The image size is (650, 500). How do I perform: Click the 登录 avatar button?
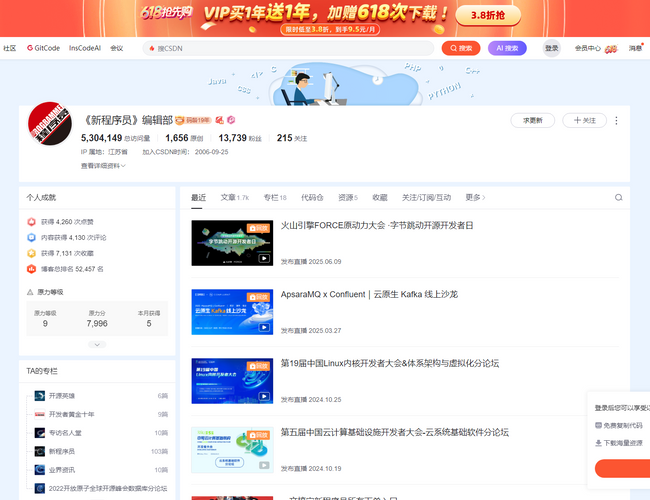click(x=552, y=48)
